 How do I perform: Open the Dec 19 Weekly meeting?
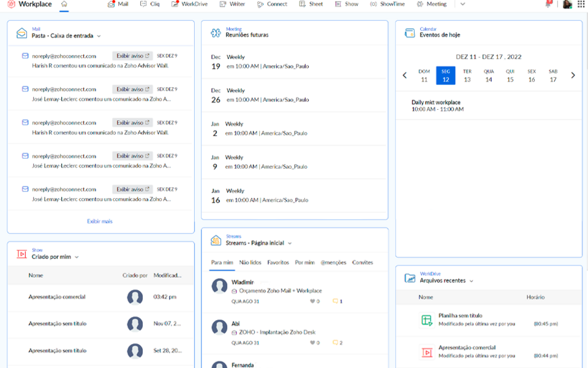click(294, 61)
